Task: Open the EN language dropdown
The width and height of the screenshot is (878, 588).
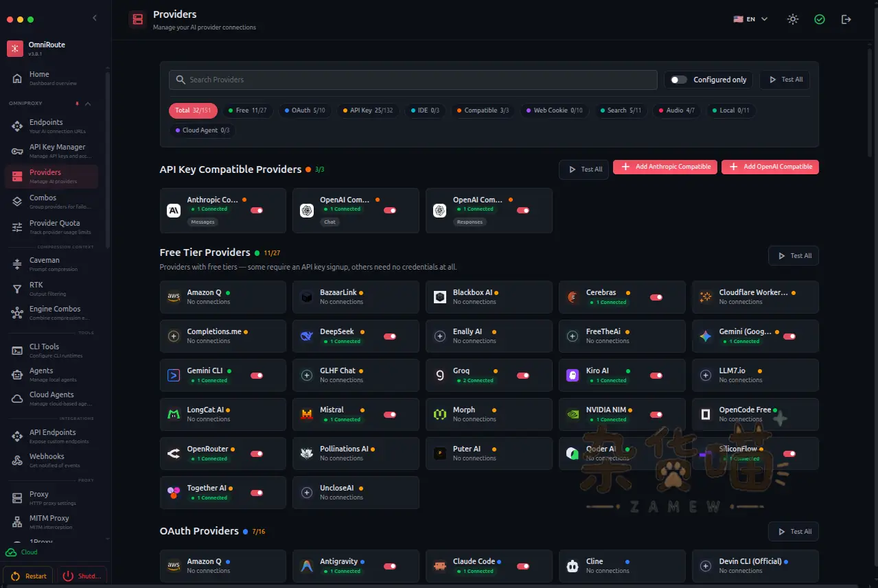Action: pyautogui.click(x=751, y=19)
